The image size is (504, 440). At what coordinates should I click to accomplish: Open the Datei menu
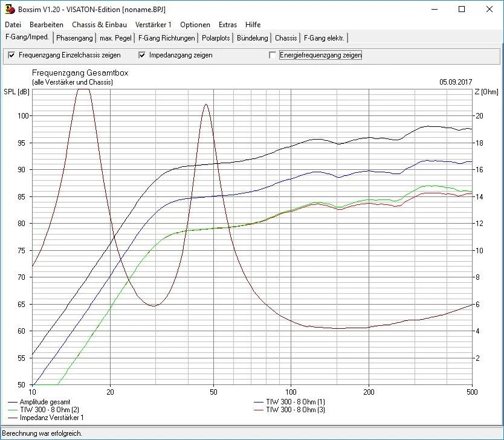(13, 25)
